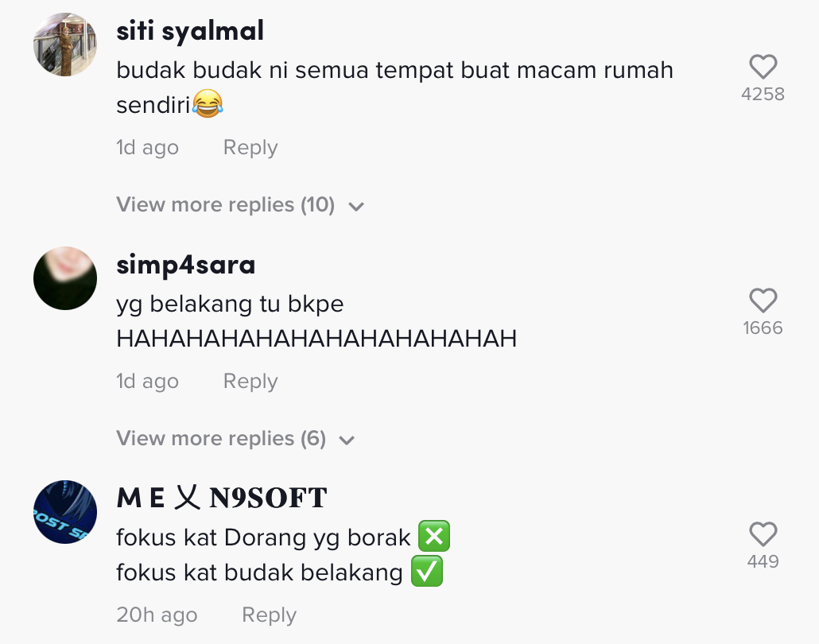The height and width of the screenshot is (644, 819).
Task: Tap the heart on N9SOFT's comment
Action: pyautogui.click(x=763, y=534)
